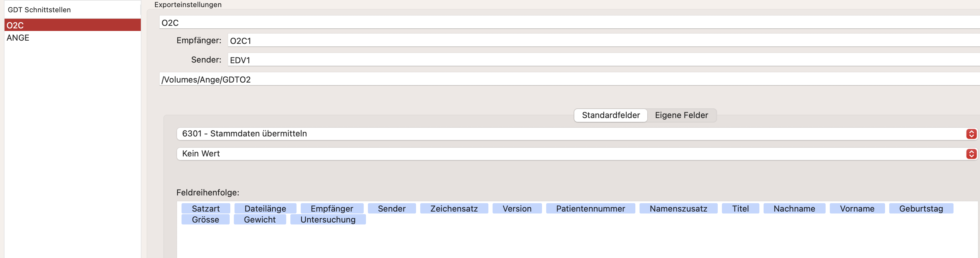Open the 6301 Stammdaten übermitteln dropdown arrows
980x258 pixels.
[x=971, y=134]
